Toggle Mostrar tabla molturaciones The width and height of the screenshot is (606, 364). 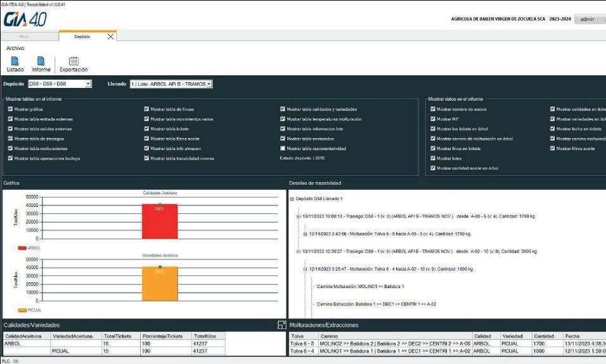coord(10,148)
